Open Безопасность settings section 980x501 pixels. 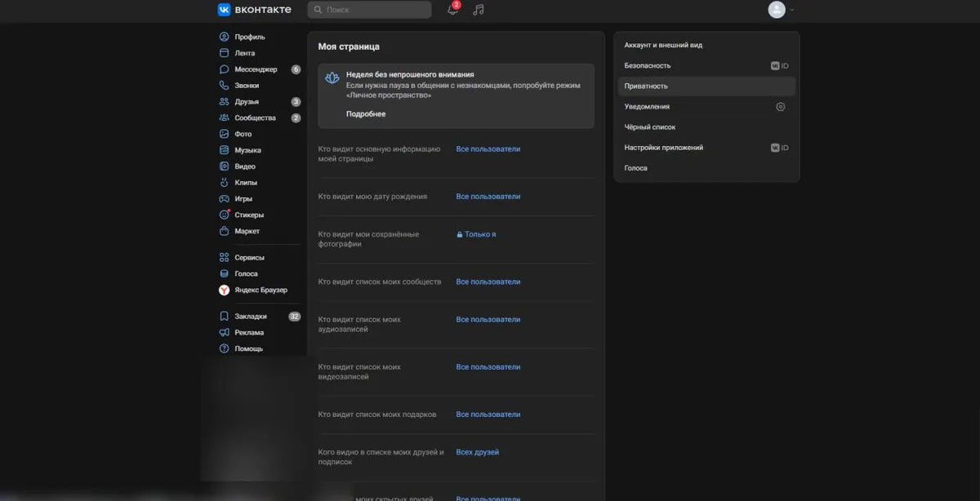click(706, 65)
